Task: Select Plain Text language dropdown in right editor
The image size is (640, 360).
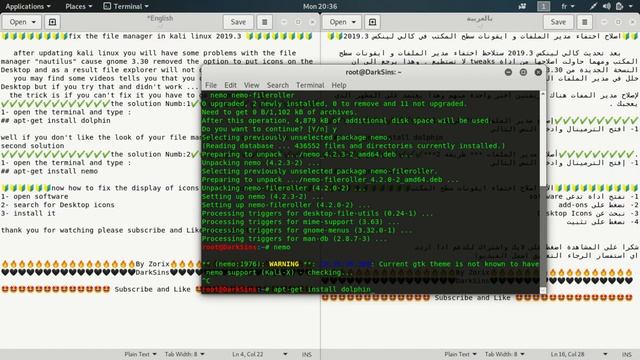Action: point(460,354)
